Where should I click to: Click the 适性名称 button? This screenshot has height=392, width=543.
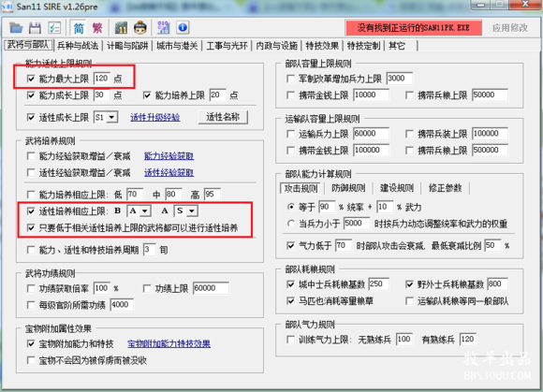click(x=223, y=117)
